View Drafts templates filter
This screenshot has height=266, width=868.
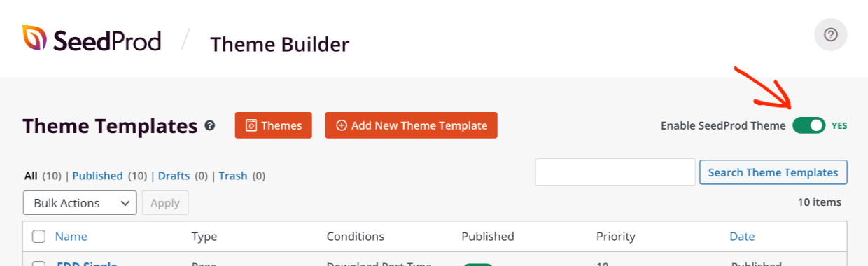pyautogui.click(x=174, y=176)
